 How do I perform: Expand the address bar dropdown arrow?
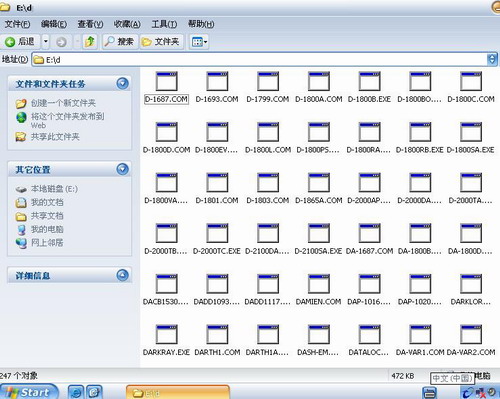492,60
